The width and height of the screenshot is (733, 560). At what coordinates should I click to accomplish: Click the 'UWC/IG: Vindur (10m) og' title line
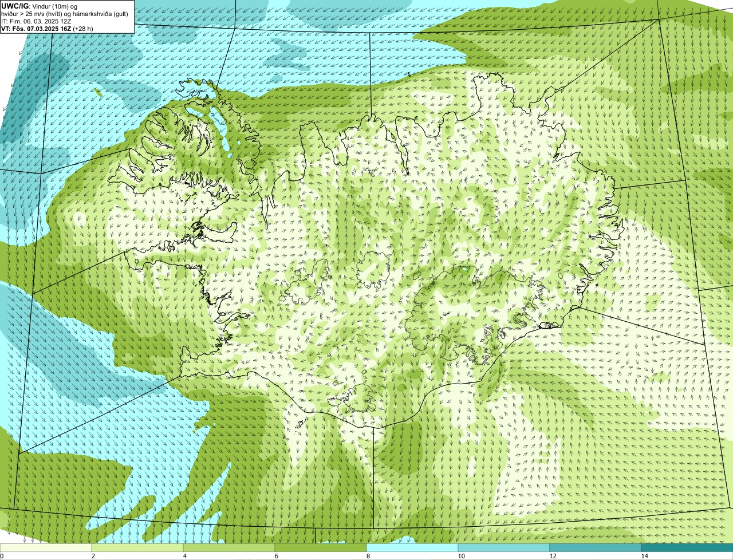click(40, 6)
